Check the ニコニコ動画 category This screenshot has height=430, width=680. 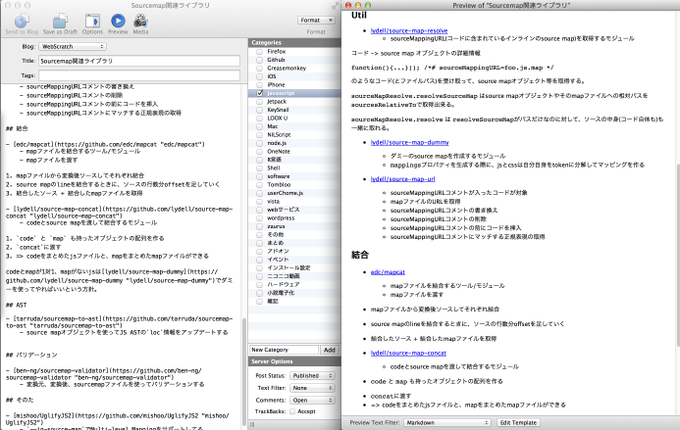(x=259, y=276)
